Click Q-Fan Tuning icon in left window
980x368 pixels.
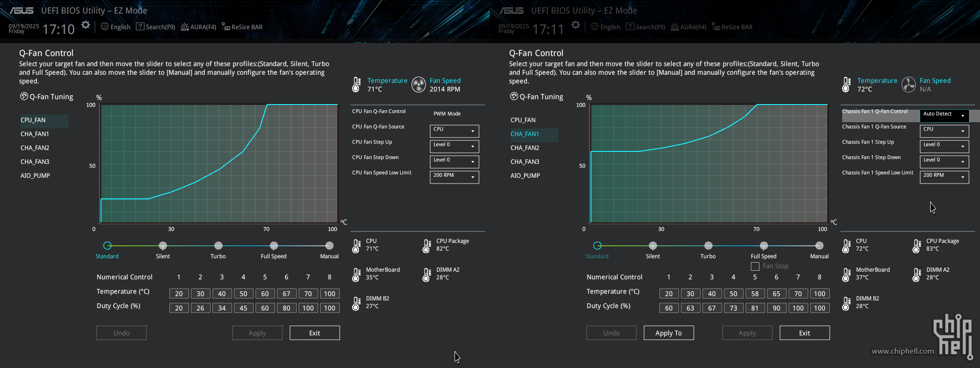coord(24,96)
